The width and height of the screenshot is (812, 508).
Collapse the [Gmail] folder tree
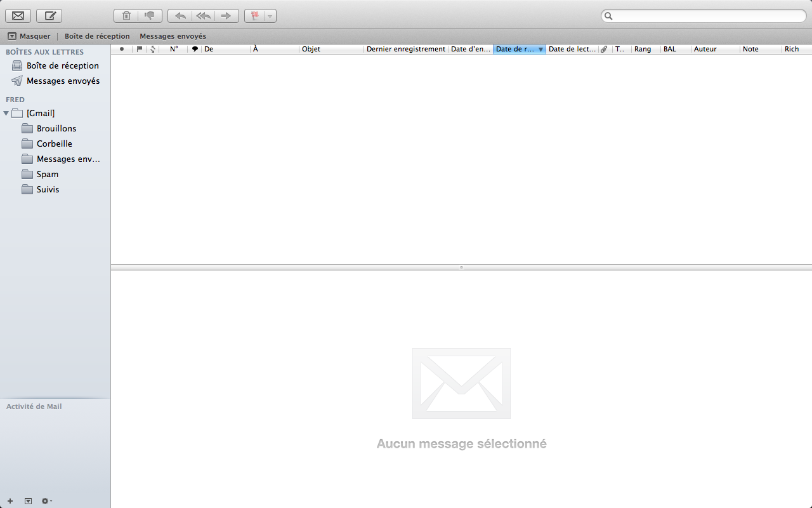tap(6, 113)
